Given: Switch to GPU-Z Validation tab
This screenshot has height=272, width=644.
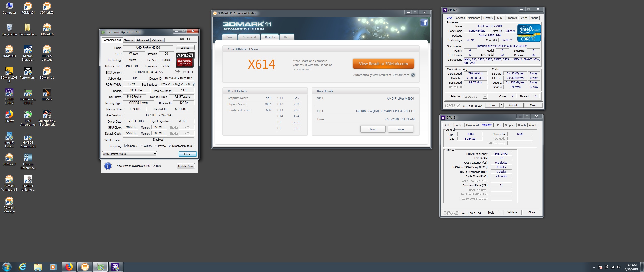Looking at the screenshot, I should click(158, 40).
